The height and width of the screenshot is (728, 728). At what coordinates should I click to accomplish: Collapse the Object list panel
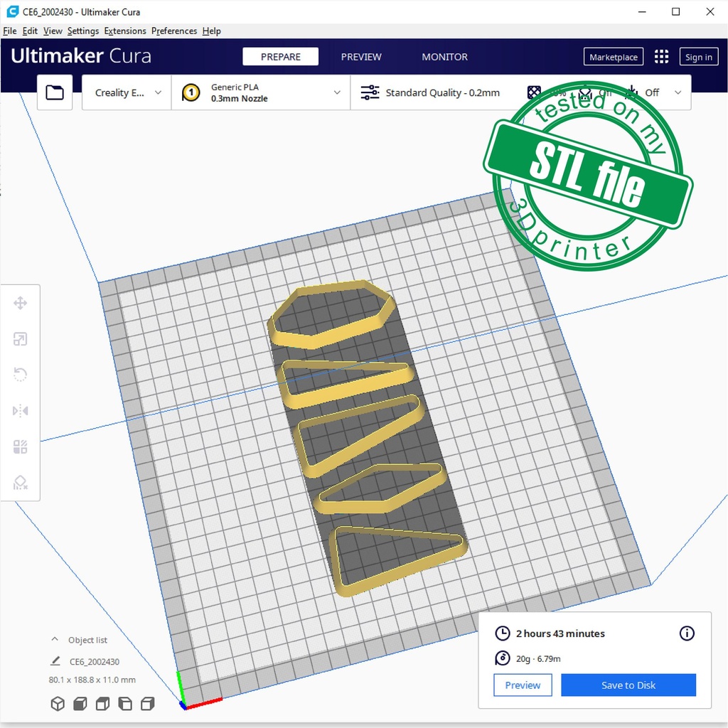(x=55, y=640)
